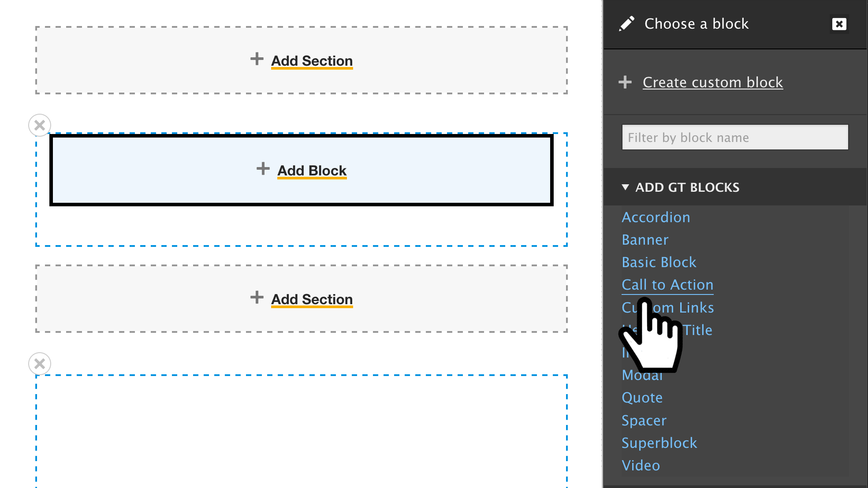Image resolution: width=868 pixels, height=488 pixels.
Task: Close the Choose a block panel
Action: [x=839, y=24]
